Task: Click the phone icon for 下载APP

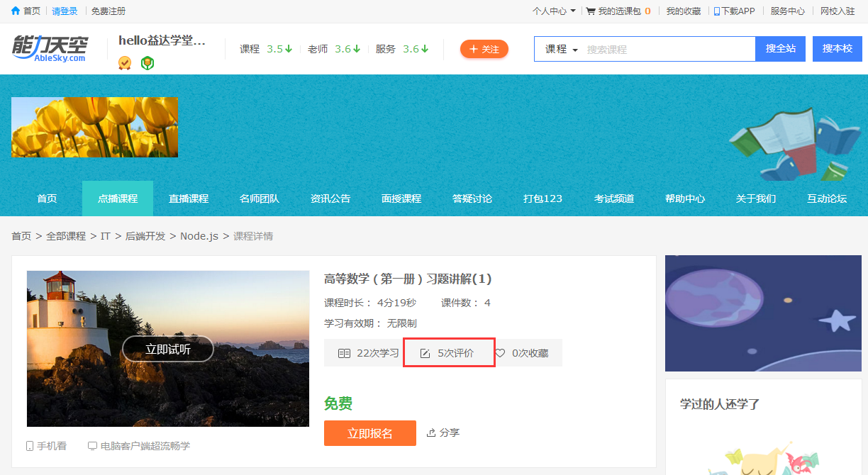Action: (x=717, y=11)
